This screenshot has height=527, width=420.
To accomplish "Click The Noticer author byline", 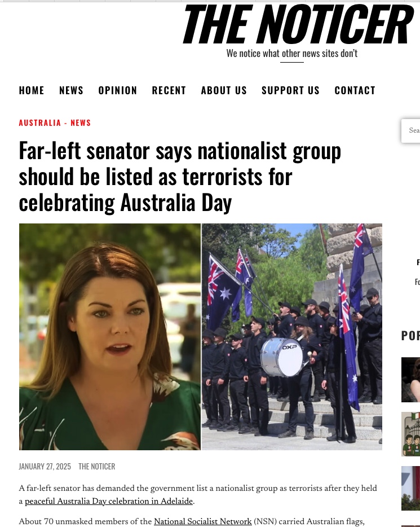I will coord(97,467).
